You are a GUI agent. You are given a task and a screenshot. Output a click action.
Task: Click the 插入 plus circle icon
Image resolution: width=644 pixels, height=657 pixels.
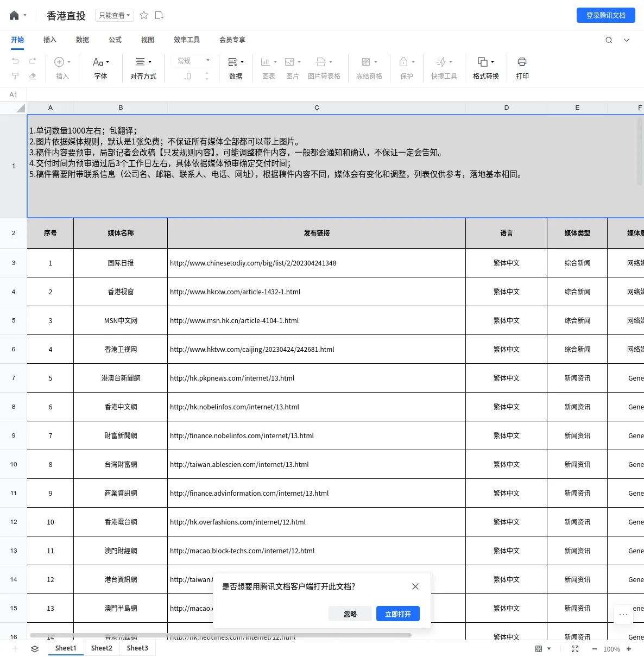coord(60,62)
